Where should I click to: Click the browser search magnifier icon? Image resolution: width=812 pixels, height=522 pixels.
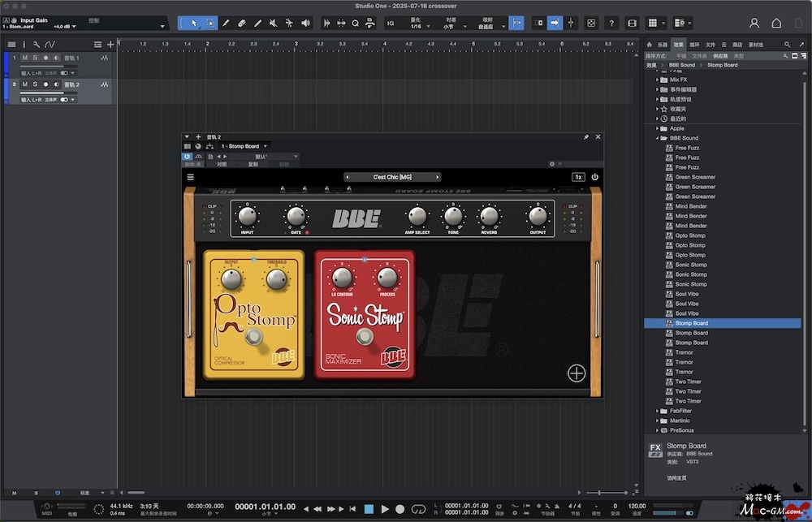pos(787,45)
